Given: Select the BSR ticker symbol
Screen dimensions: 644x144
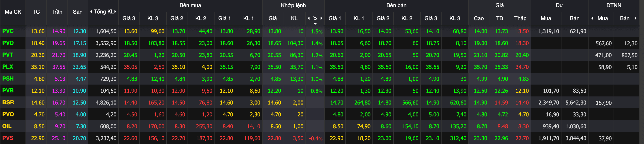Looking at the screenshot, I should click(x=8, y=102).
